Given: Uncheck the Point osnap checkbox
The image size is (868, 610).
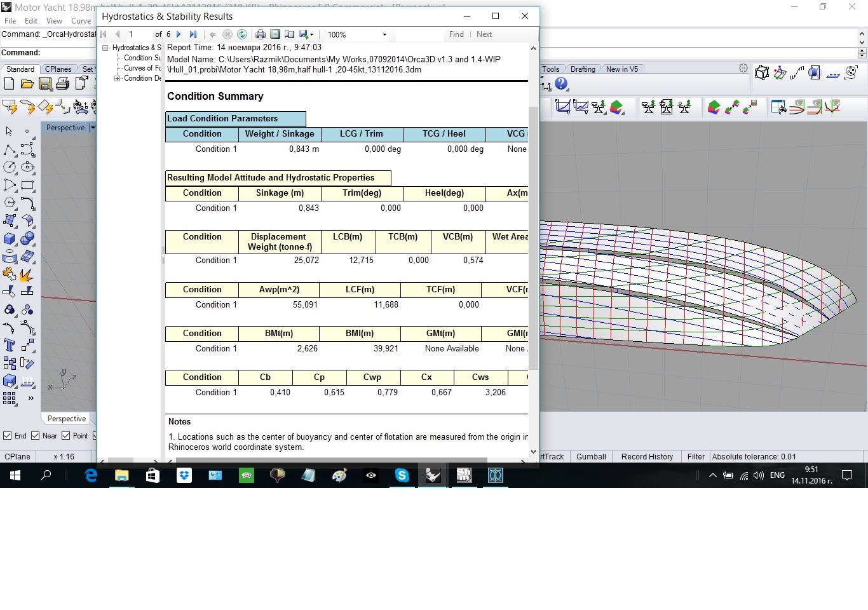Looking at the screenshot, I should [66, 436].
